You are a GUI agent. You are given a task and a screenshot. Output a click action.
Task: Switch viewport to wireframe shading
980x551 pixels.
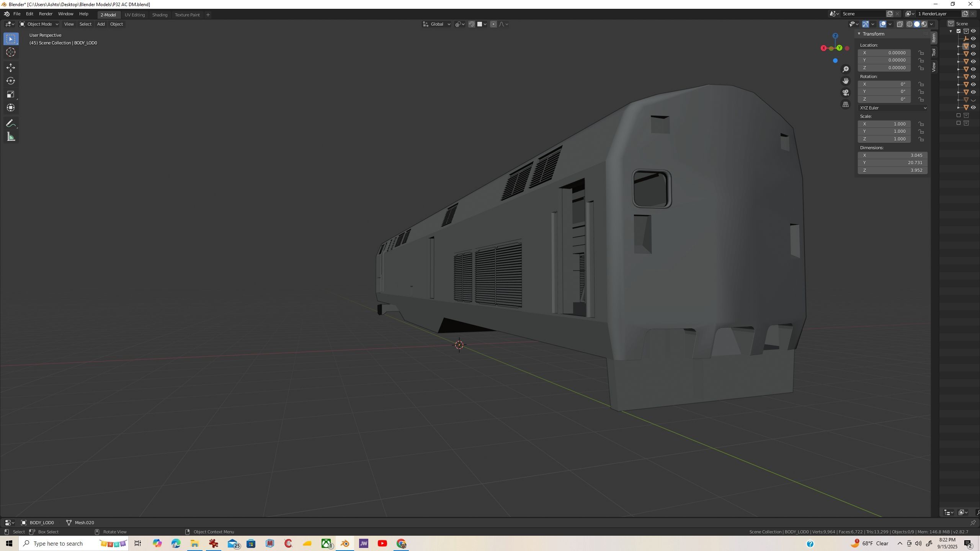tap(910, 24)
